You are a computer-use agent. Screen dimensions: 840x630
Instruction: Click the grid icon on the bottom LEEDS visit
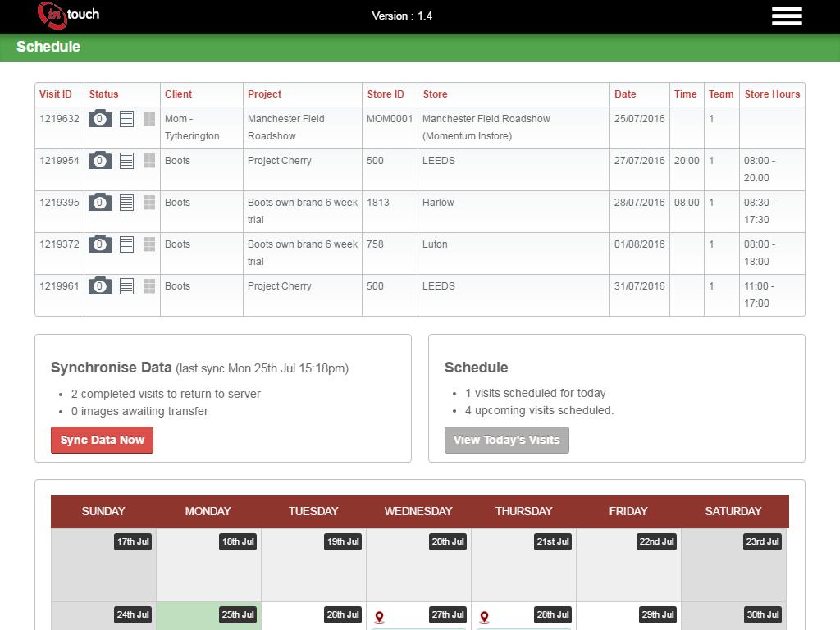point(149,286)
